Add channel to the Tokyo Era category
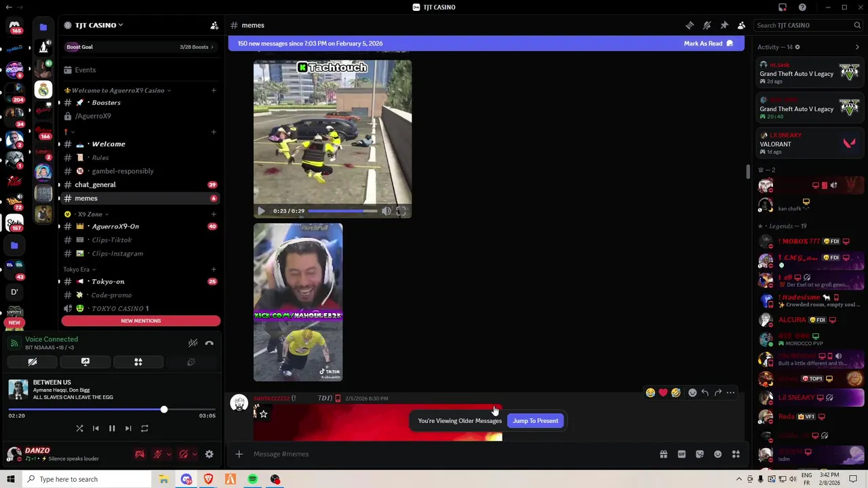The height and width of the screenshot is (488, 868). tap(214, 269)
